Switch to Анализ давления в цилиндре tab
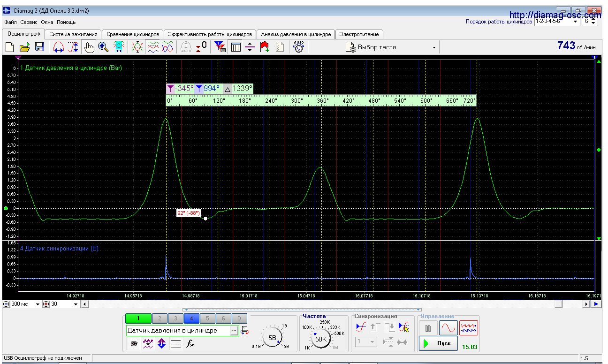 [296, 34]
